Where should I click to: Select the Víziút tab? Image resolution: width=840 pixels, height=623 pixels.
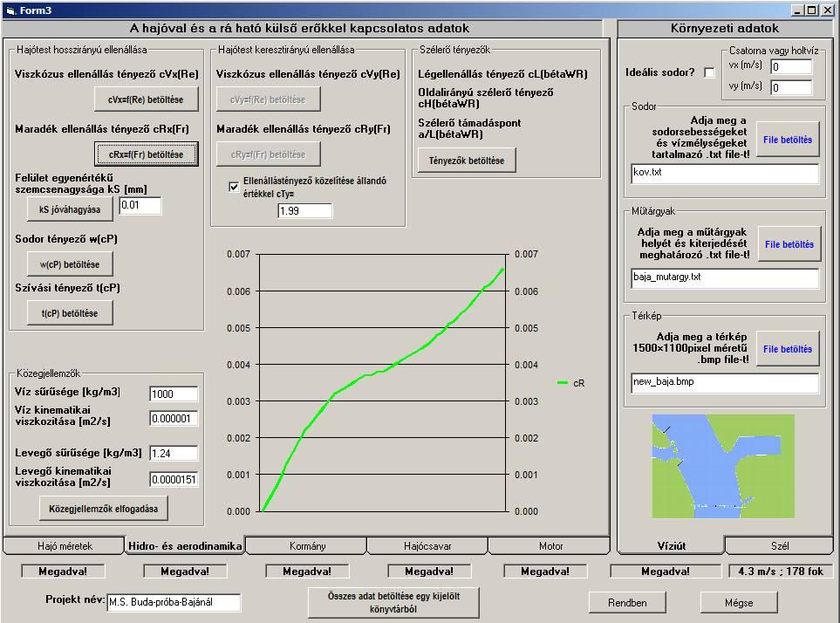pyautogui.click(x=672, y=545)
